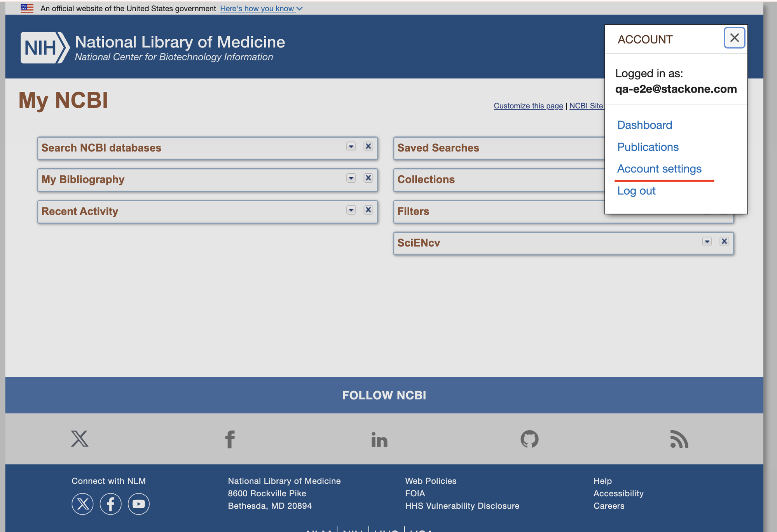Click the National Library of Medicine header title
Image resolution: width=777 pixels, height=532 pixels.
(180, 42)
